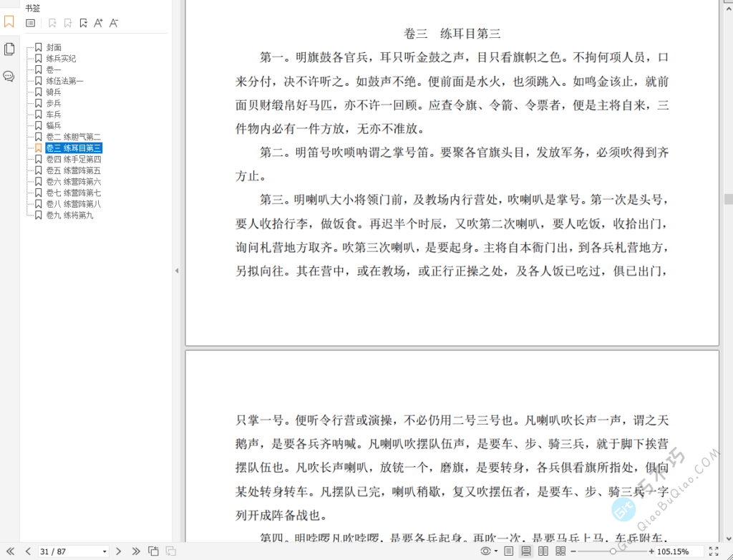Increase bookmark text size with A+ icon
The height and width of the screenshot is (560, 733).
[x=99, y=23]
